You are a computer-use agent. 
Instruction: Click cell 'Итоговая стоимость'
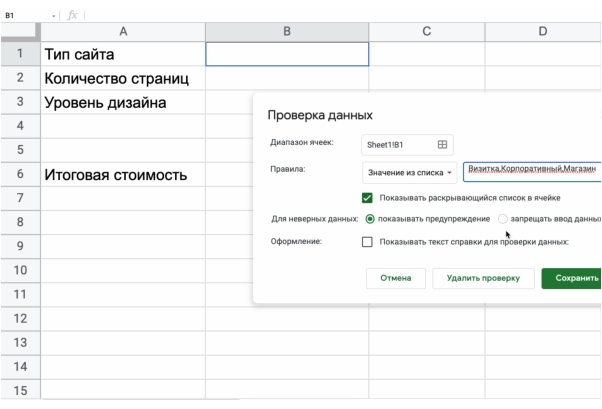pyautogui.click(x=122, y=175)
